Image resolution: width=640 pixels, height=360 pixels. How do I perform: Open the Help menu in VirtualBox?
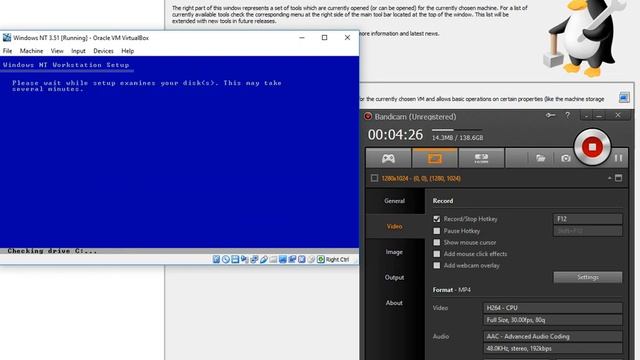pos(128,51)
